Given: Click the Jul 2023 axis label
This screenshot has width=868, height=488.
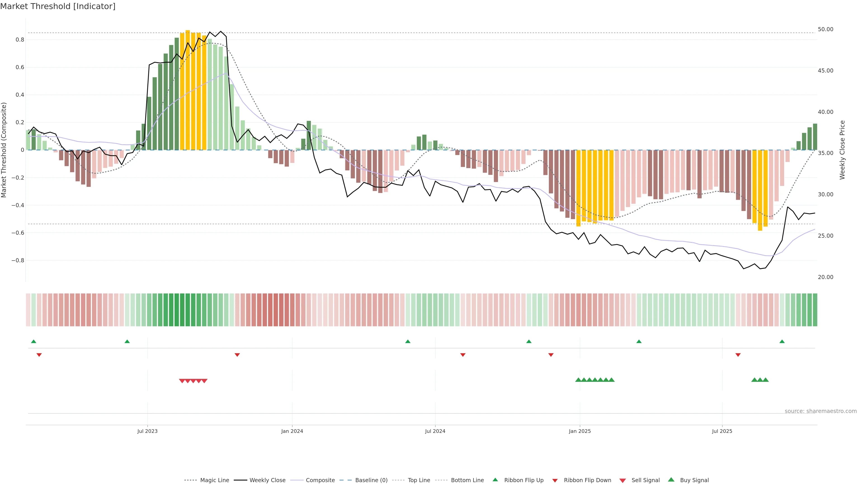Looking at the screenshot, I should click(x=147, y=431).
